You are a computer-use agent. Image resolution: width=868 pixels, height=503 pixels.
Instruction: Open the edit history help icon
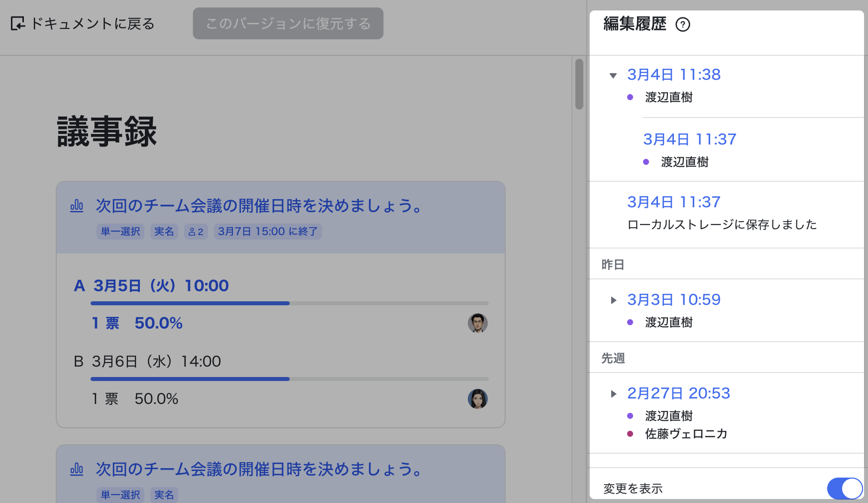point(682,24)
